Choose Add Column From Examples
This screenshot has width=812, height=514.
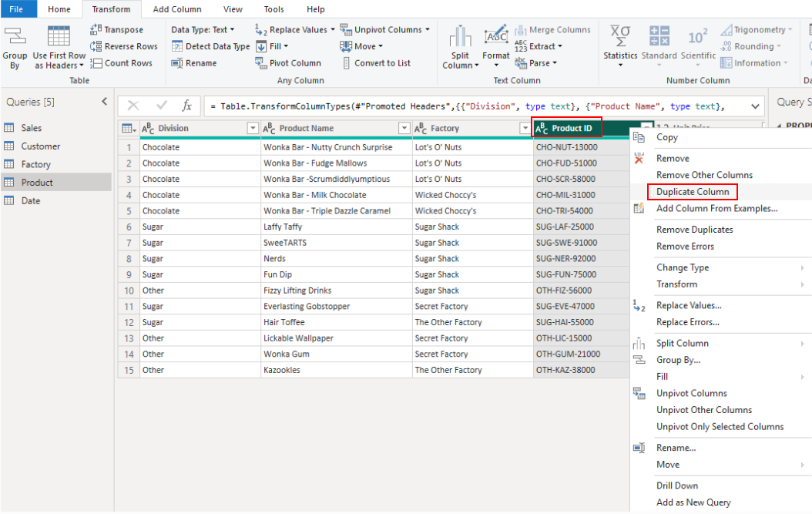(716, 208)
